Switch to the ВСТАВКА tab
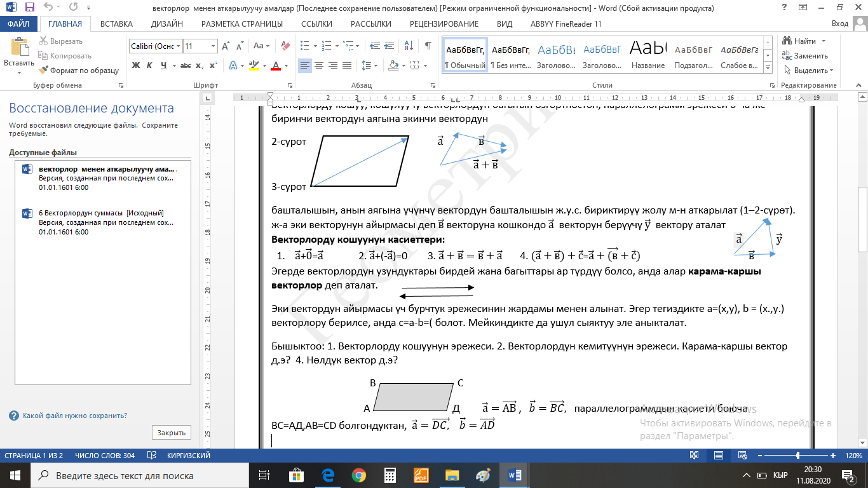This screenshot has width=868, height=488. pyautogui.click(x=116, y=24)
